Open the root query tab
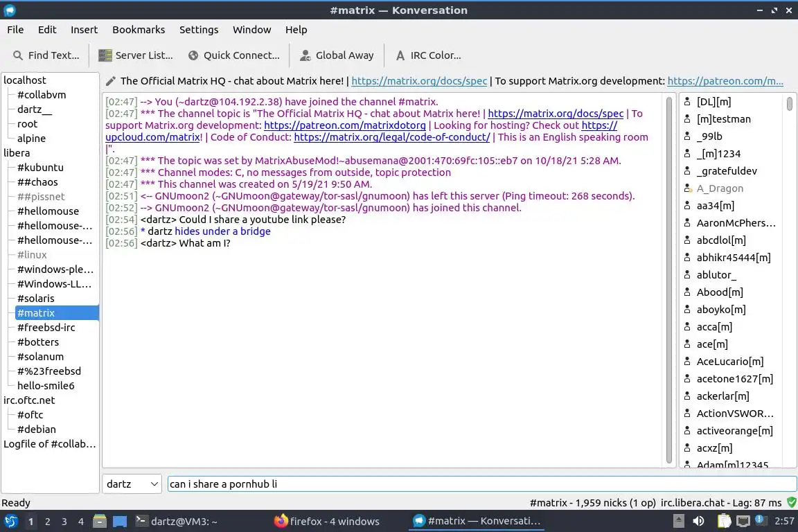Screen dimensions: 798x532 pyautogui.click(x=27, y=124)
